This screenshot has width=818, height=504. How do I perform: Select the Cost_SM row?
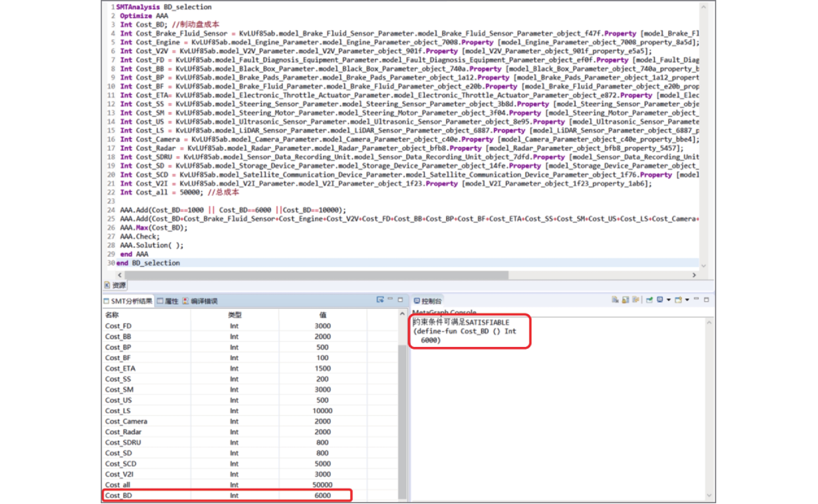click(x=250, y=390)
